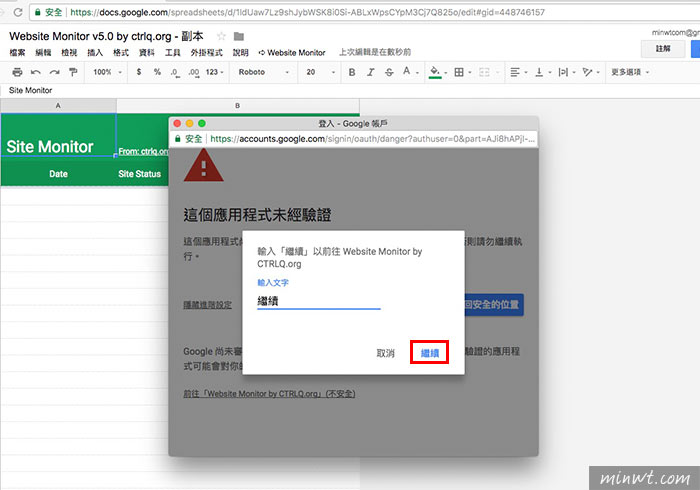Screen dimensions: 700x490
Task: Apply currency format with $ icon
Action: pos(139,71)
